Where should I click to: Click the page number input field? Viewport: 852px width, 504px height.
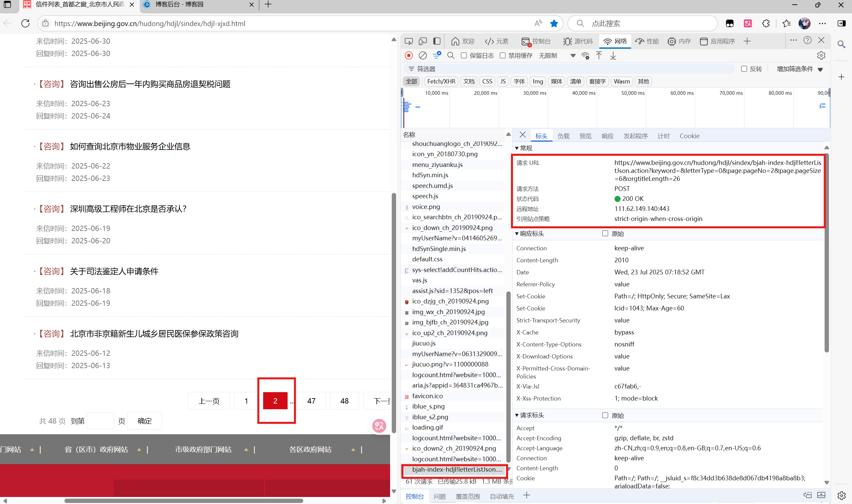point(100,421)
